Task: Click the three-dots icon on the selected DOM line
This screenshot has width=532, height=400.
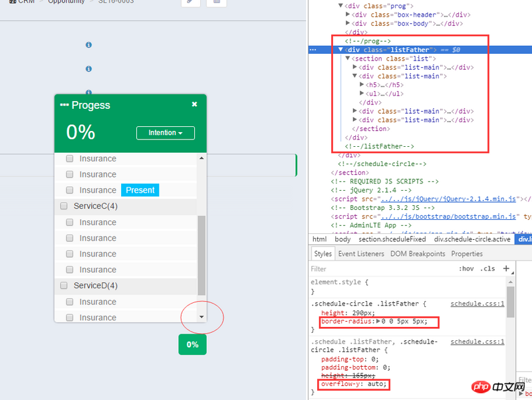Action: 313,50
